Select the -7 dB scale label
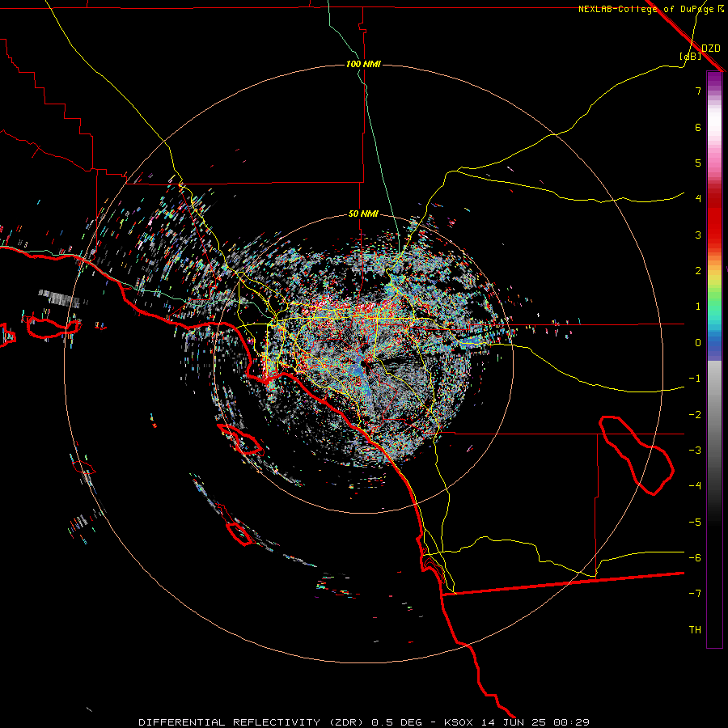 point(695,594)
